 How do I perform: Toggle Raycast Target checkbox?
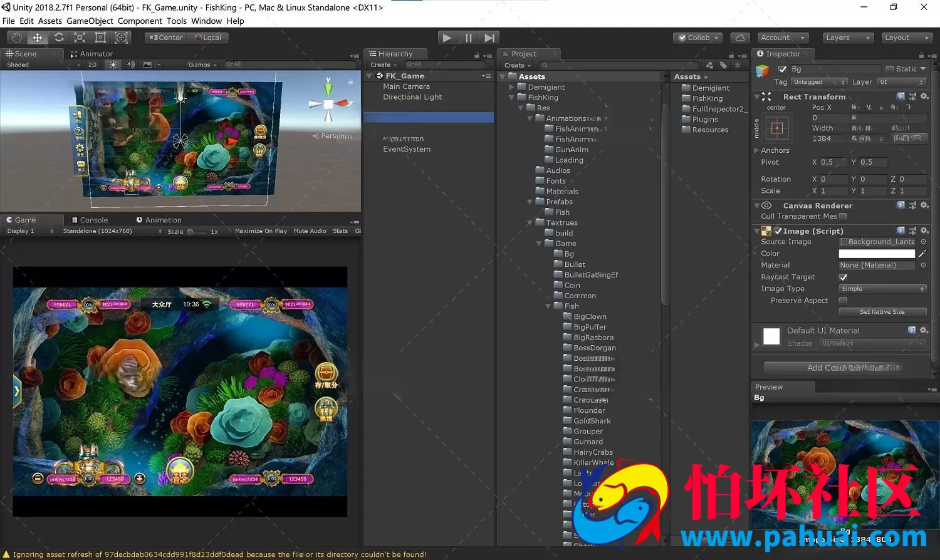(x=843, y=277)
